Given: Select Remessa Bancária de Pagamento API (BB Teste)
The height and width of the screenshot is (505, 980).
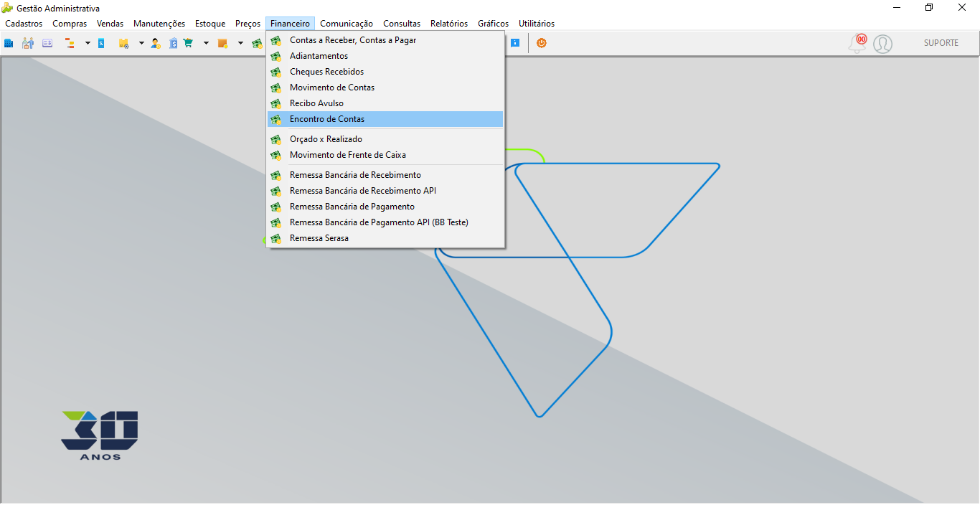Looking at the screenshot, I should pos(385,222).
